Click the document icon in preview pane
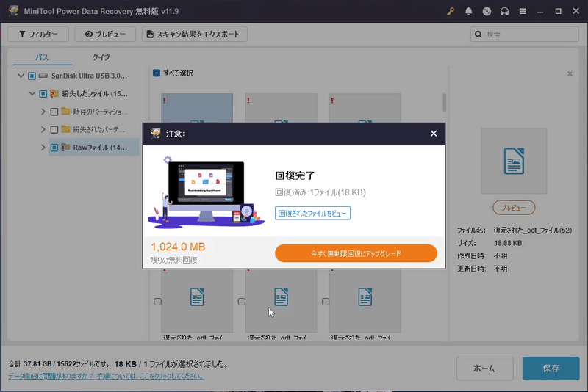This screenshot has height=392, width=588. pyautogui.click(x=514, y=161)
